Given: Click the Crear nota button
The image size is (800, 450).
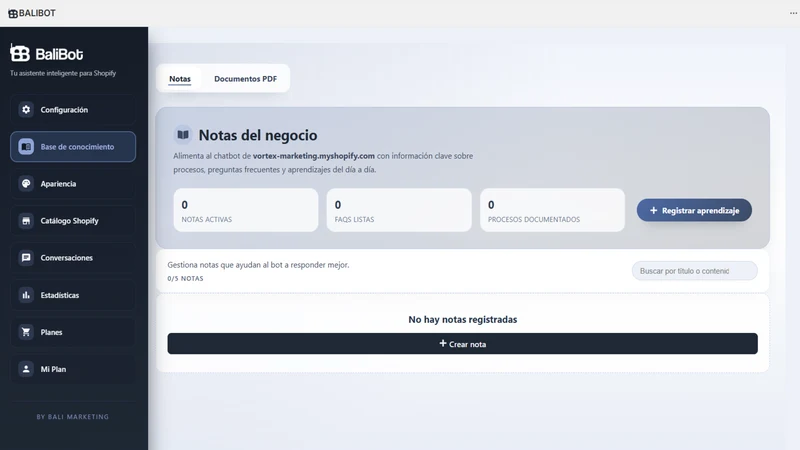Looking at the screenshot, I should coord(462,344).
